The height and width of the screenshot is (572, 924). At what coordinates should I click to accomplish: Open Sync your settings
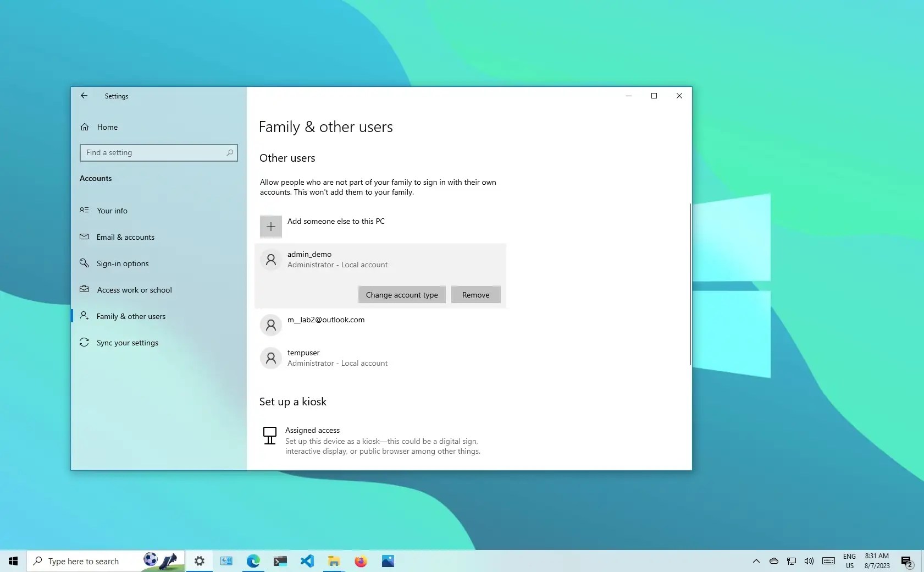coord(127,342)
